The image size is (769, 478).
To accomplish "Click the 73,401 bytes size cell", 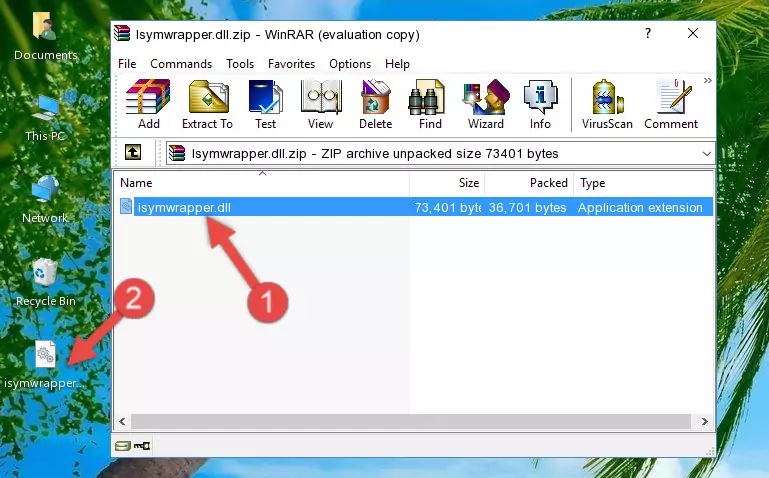I will click(447, 207).
